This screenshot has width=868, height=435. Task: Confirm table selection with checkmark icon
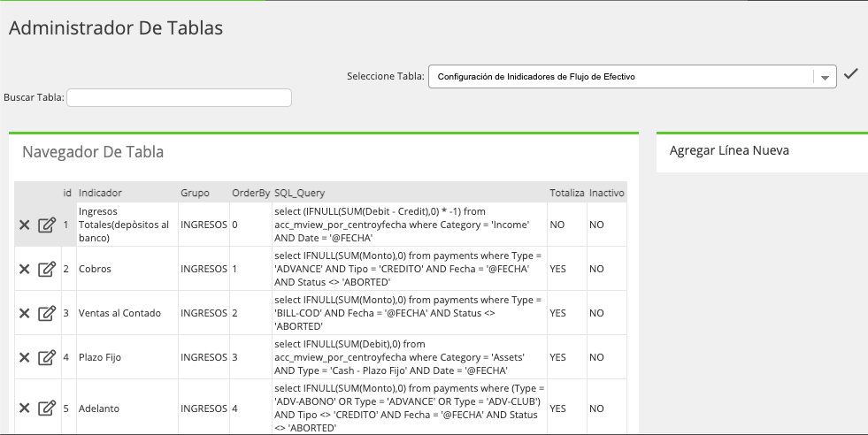click(x=851, y=74)
